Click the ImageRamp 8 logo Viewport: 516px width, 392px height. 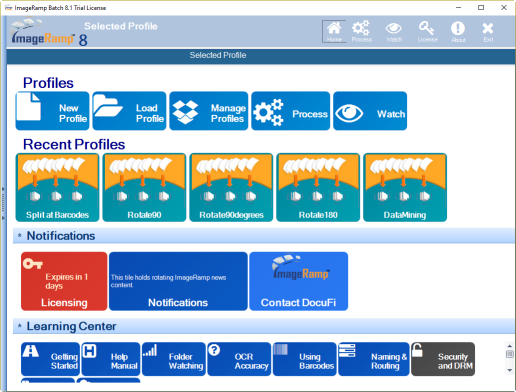(48, 33)
